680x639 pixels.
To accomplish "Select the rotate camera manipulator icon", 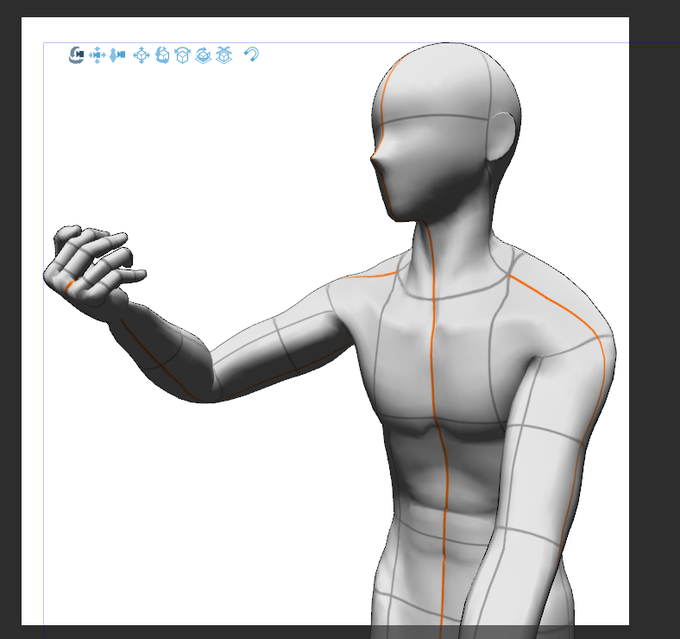I will [76, 55].
